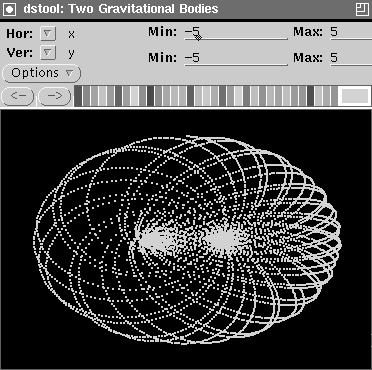Select the highlighted swatch at colormap strip's end

pyautogui.click(x=355, y=96)
